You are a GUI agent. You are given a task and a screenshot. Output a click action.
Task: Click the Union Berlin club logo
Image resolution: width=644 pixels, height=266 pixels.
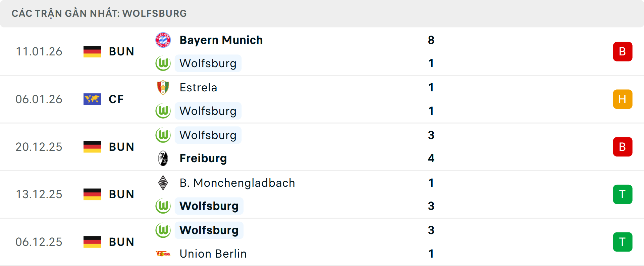click(x=163, y=254)
